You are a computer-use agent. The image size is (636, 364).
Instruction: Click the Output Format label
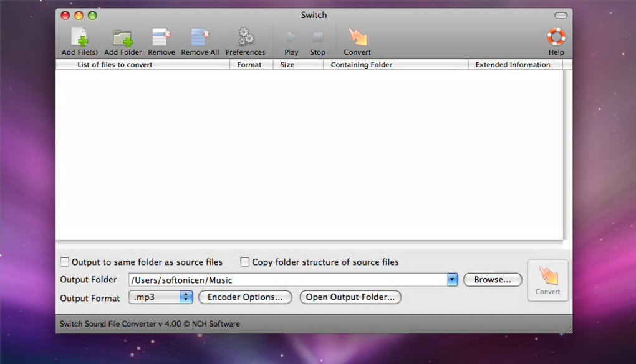tap(90, 299)
